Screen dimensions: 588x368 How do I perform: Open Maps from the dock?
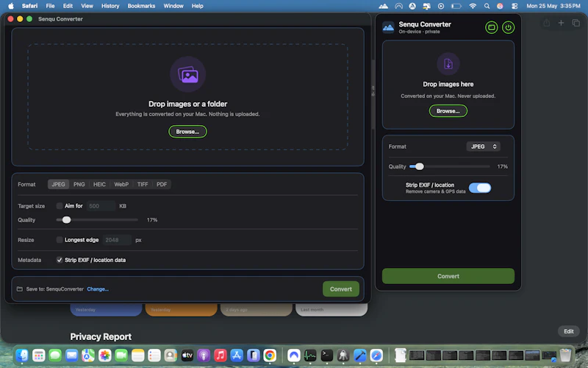(88, 355)
